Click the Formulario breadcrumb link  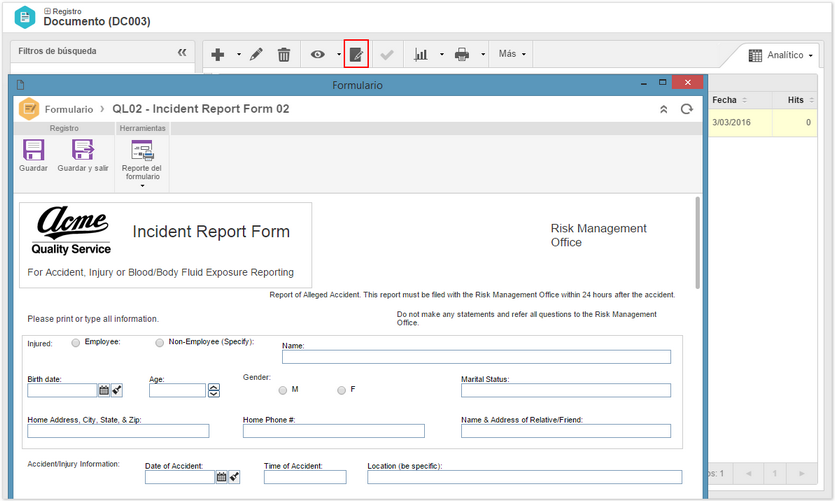tap(69, 109)
